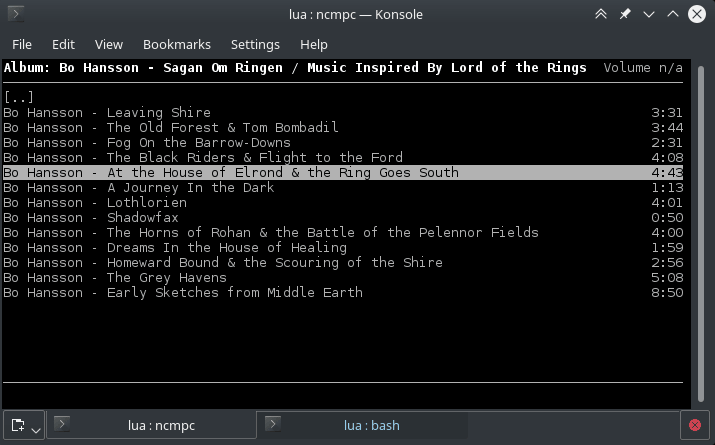Click the new tab icon
This screenshot has height=445, width=715.
click(x=18, y=425)
